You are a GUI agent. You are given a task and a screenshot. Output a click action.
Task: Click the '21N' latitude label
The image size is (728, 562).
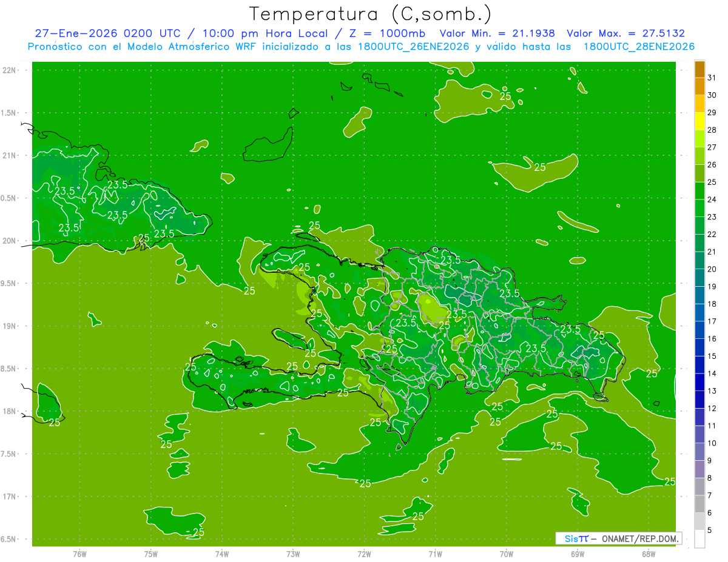(10, 155)
